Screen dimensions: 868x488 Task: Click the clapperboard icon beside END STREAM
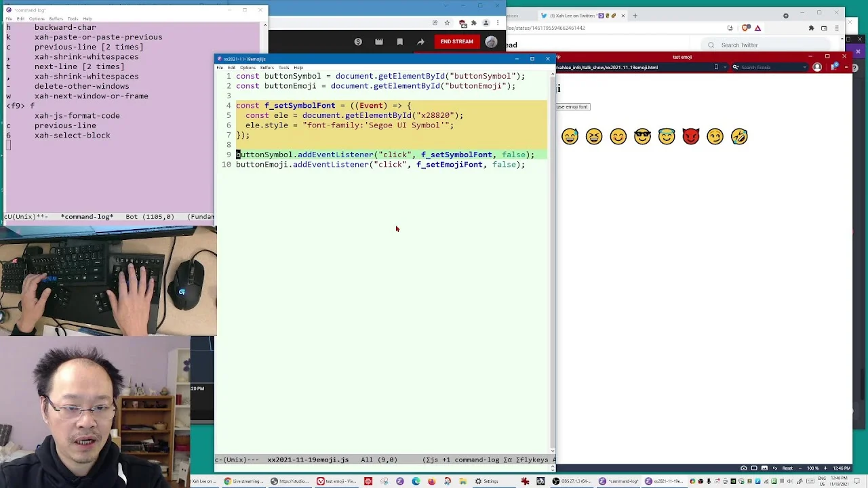[379, 42]
